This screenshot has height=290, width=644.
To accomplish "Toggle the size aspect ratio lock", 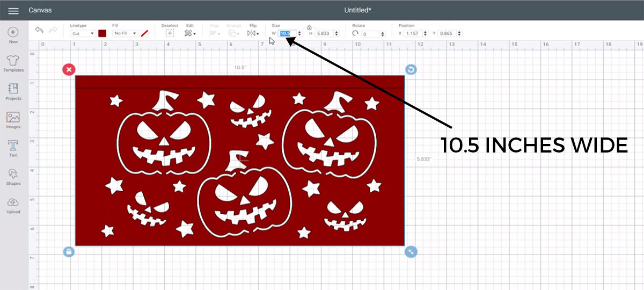I will (x=309, y=27).
